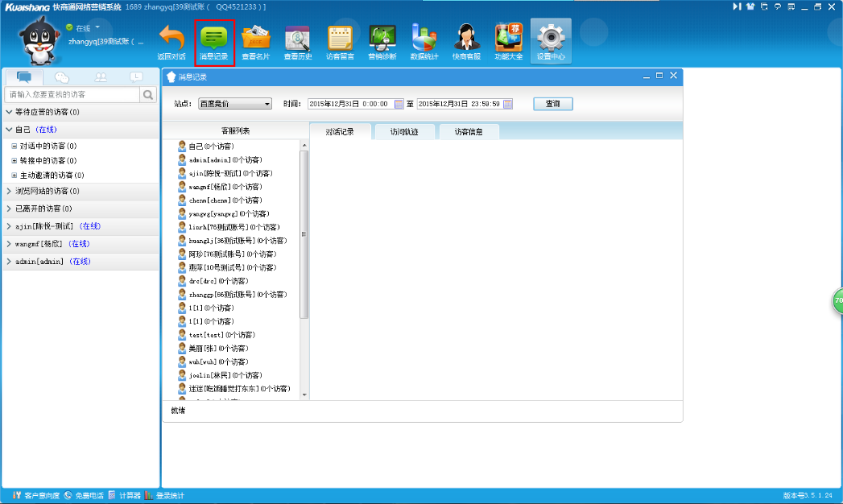The width and height of the screenshot is (843, 504).
Task: Expand the 浏览网站的访客 section
Action: point(10,192)
